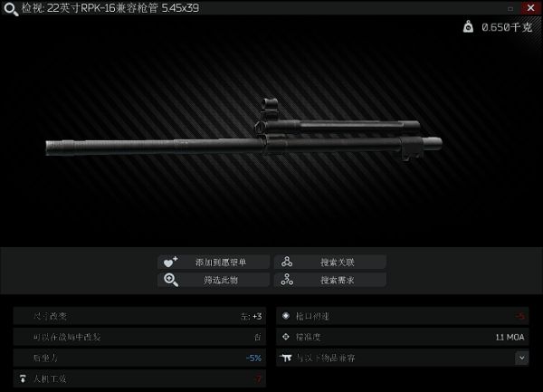
Task: Click the heart icon for 添加到愿望单
Action: (170, 262)
